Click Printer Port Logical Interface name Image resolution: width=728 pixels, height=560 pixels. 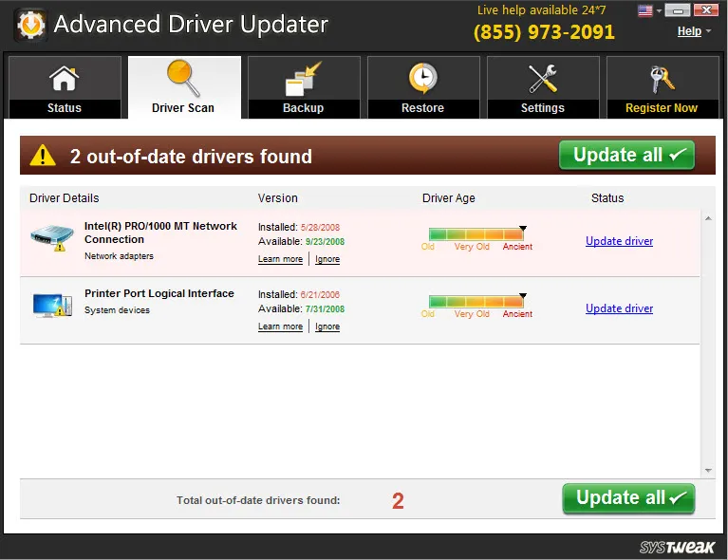[159, 293]
